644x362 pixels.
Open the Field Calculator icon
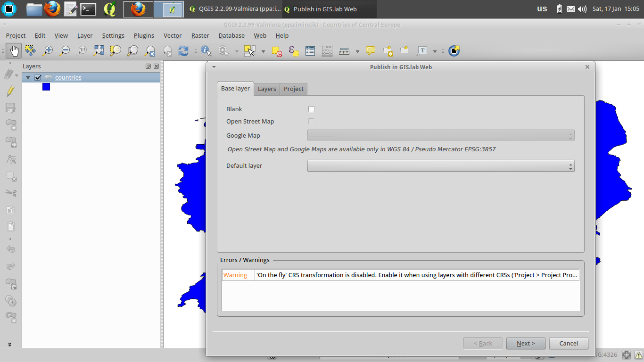327,51
